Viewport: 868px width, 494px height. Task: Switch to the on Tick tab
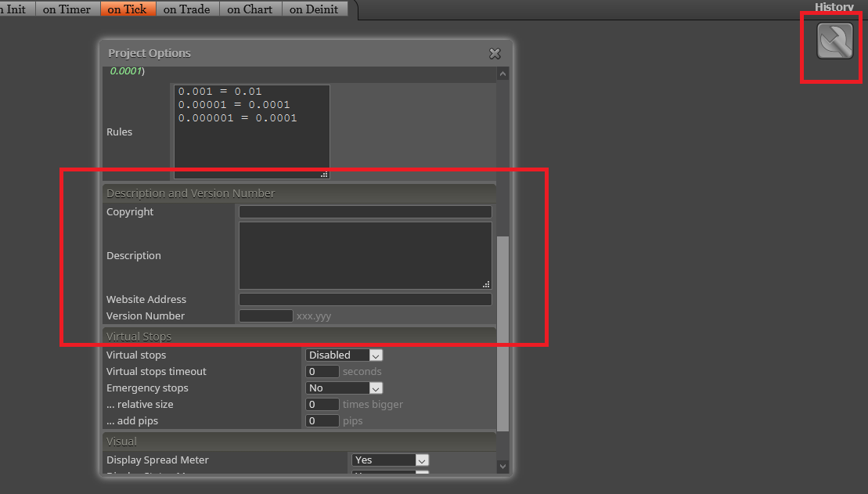(128, 9)
